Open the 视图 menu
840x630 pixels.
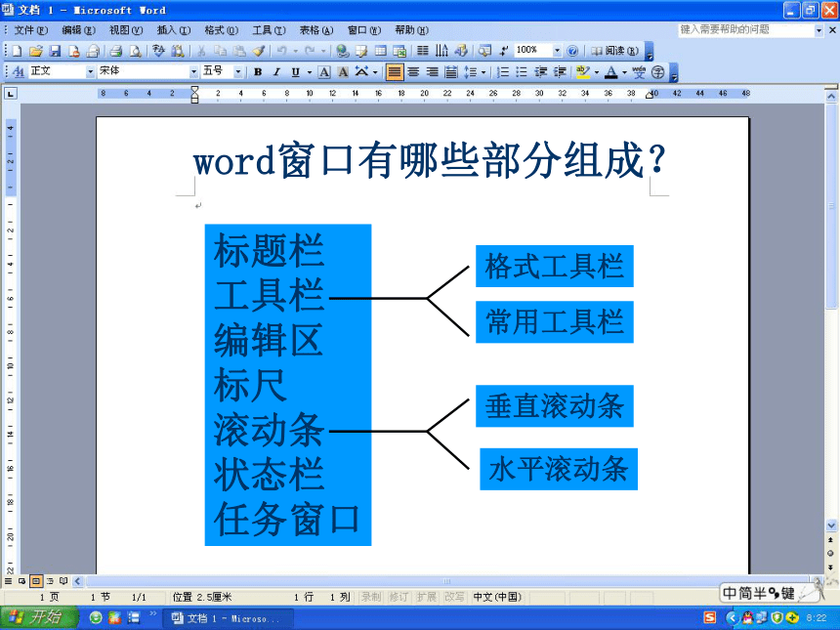(126, 30)
